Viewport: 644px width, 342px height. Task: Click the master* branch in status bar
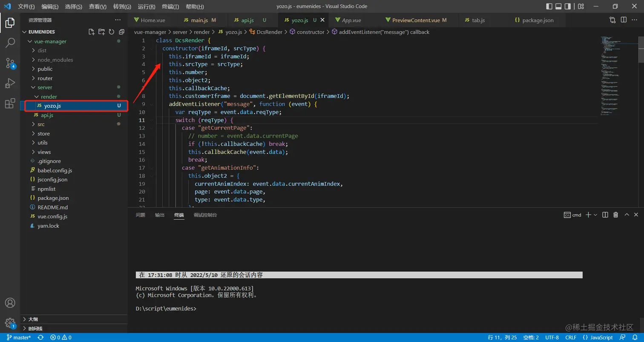(19, 338)
